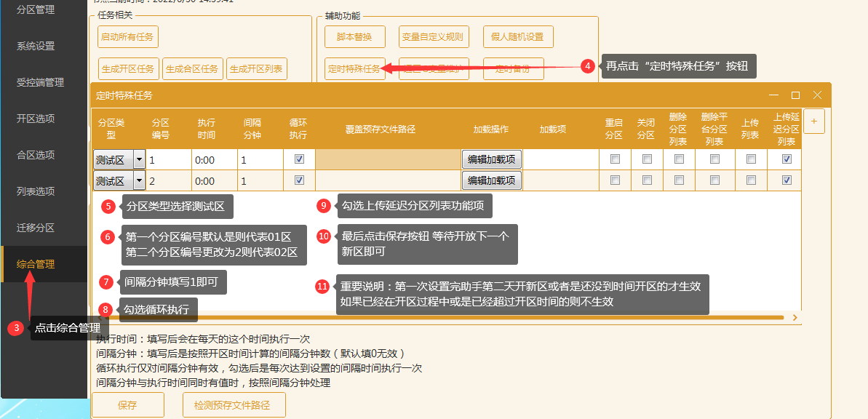Switch to 开区选项 in sidebar
Viewport: 868px width, 419px height.
(36, 119)
